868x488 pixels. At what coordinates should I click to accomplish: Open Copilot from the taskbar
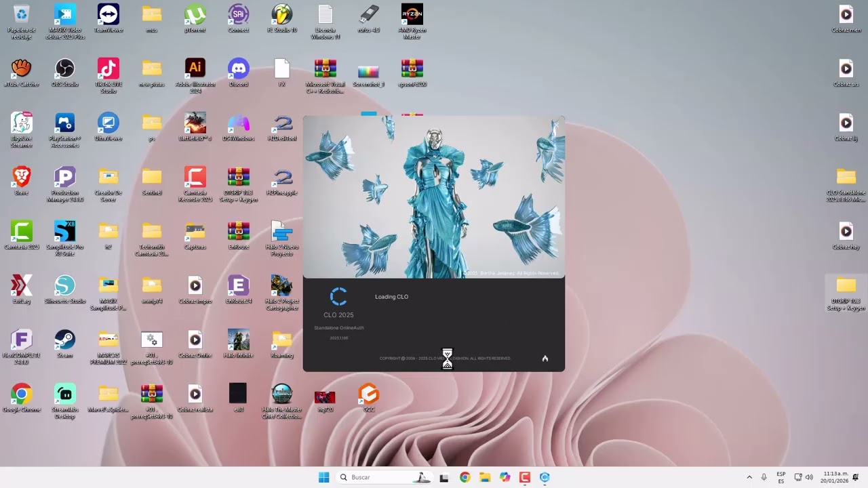tap(505, 477)
